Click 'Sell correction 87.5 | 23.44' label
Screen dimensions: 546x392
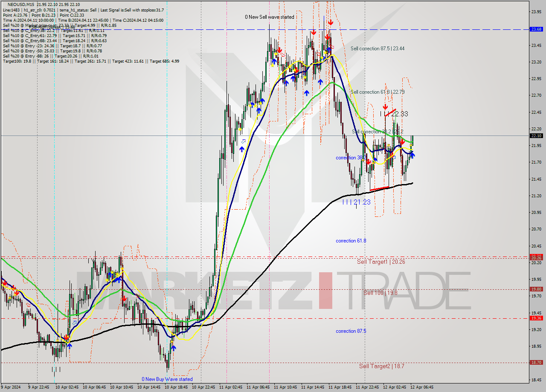(378, 49)
